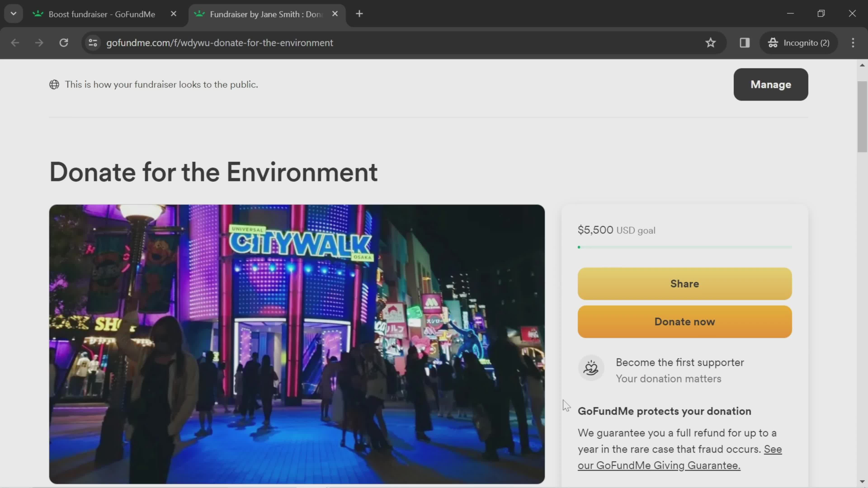View site information icon in address bar
Image resolution: width=868 pixels, height=488 pixels.
[x=93, y=43]
